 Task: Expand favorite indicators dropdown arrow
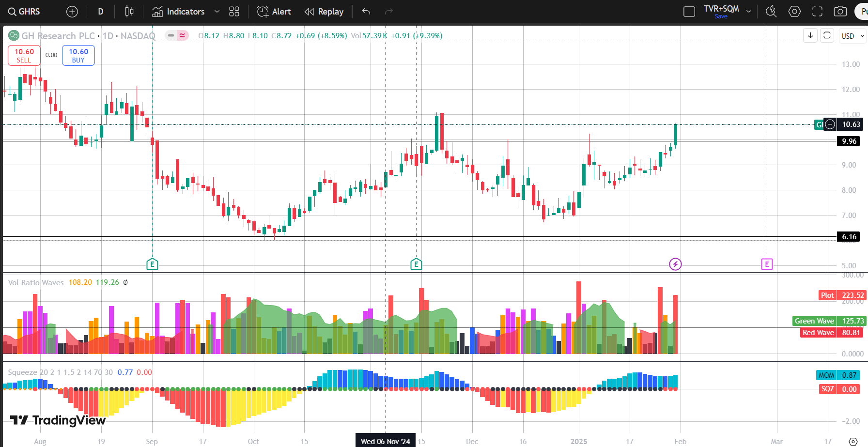(217, 12)
